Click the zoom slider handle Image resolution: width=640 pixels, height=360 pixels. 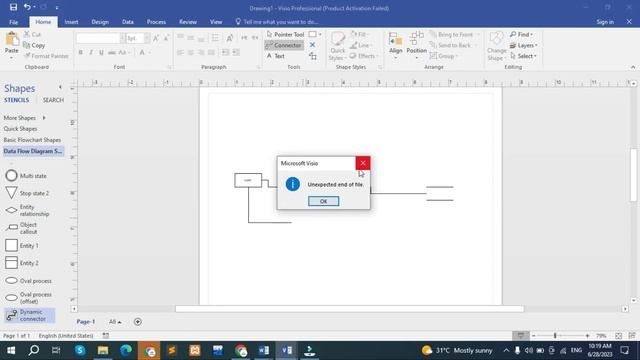coord(555,336)
